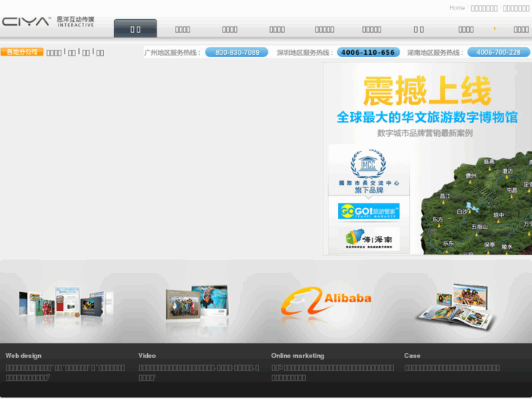This screenshot has height=399, width=532.
Task: Click the 800-830-7089 hotline button
Action: click(237, 52)
